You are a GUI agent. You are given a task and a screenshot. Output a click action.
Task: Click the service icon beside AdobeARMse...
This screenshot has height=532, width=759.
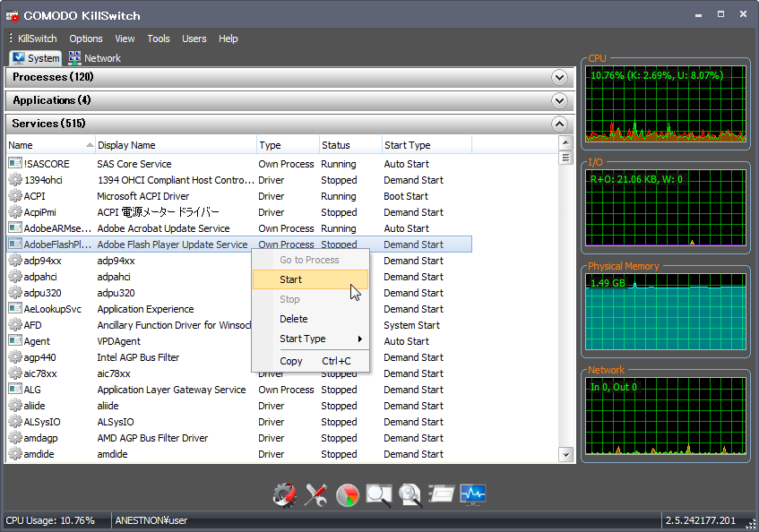point(15,227)
